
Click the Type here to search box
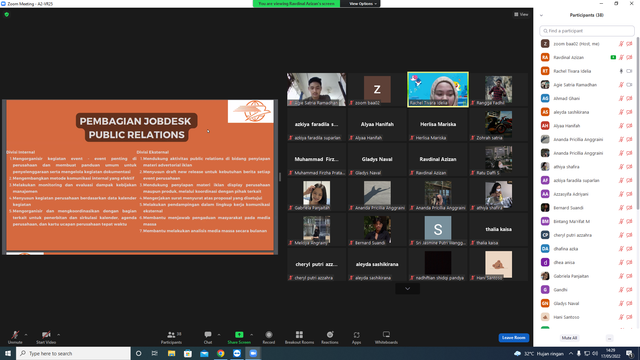pyautogui.click(x=73, y=353)
